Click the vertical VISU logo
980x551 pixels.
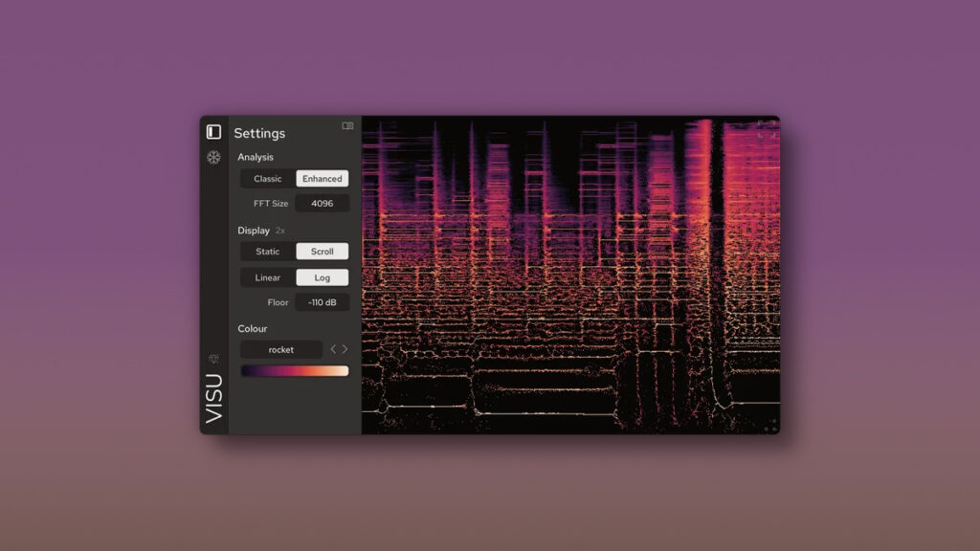[213, 399]
